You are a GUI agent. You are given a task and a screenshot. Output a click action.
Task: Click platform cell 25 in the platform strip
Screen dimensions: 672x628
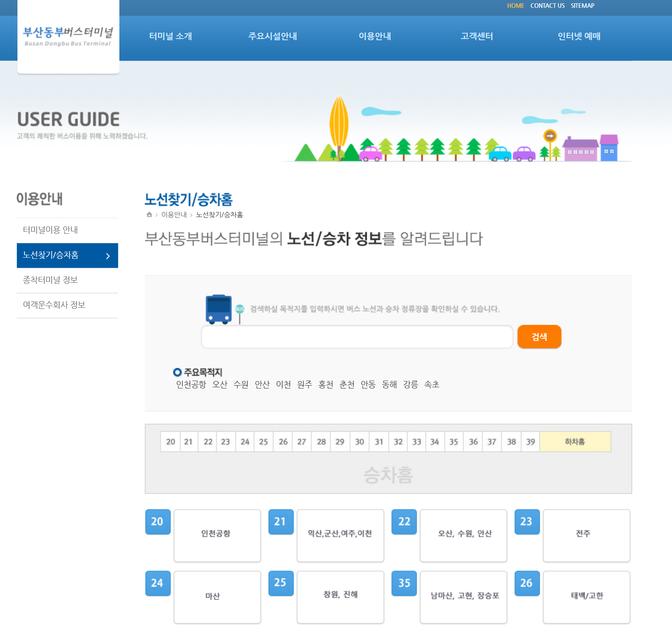[x=263, y=441]
